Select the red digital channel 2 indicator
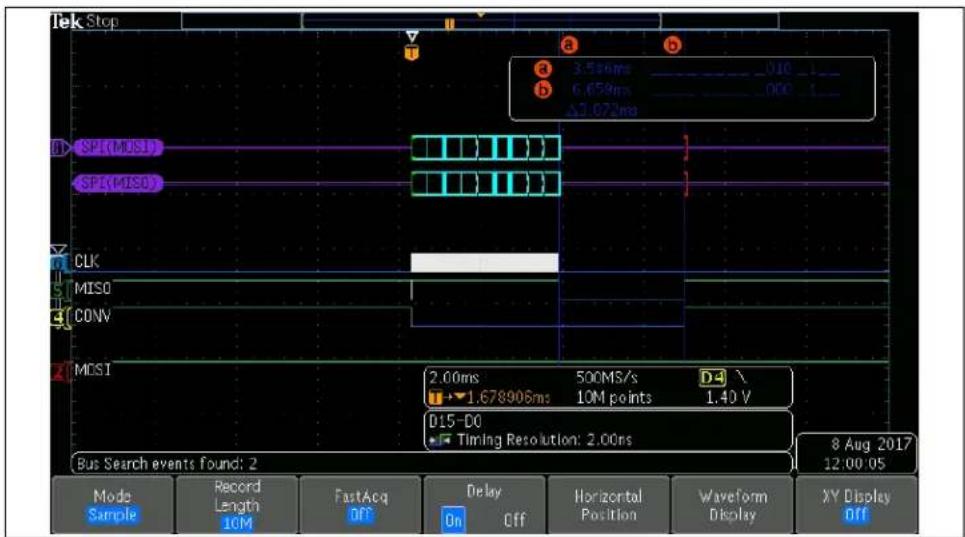 click(58, 372)
